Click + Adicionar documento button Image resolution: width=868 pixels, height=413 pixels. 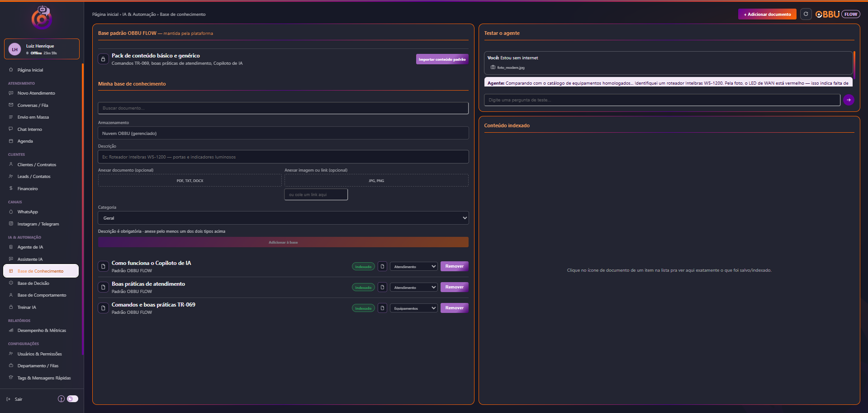click(767, 14)
